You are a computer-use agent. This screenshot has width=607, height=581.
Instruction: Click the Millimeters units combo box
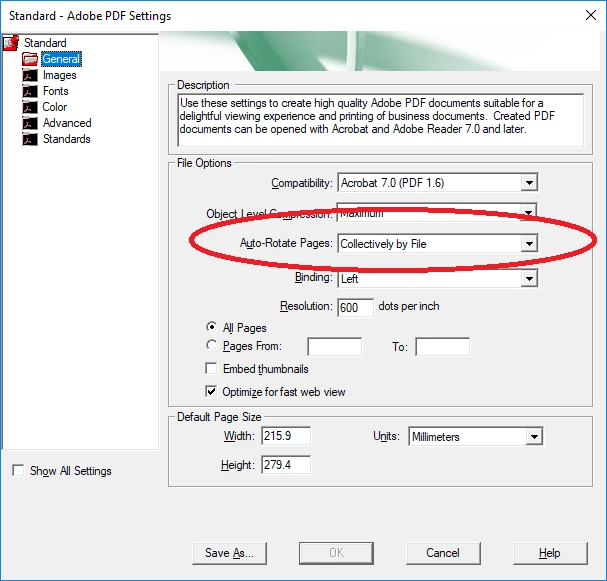coord(476,437)
